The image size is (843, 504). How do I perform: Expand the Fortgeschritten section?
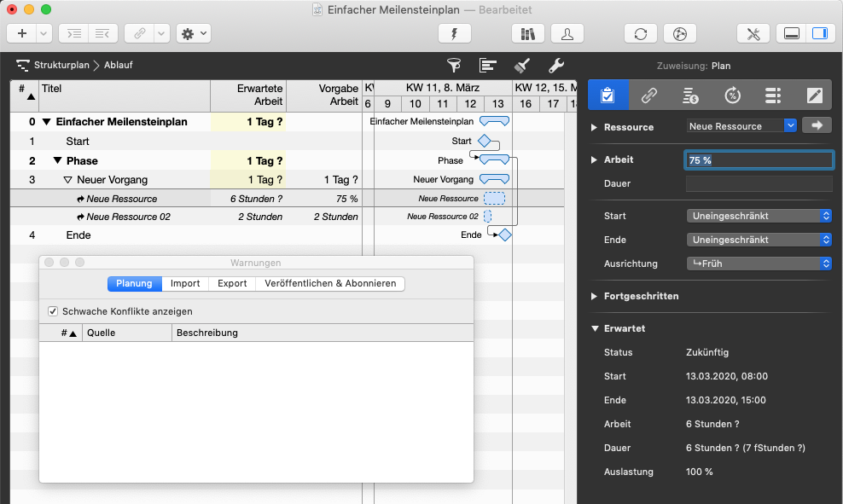(595, 296)
